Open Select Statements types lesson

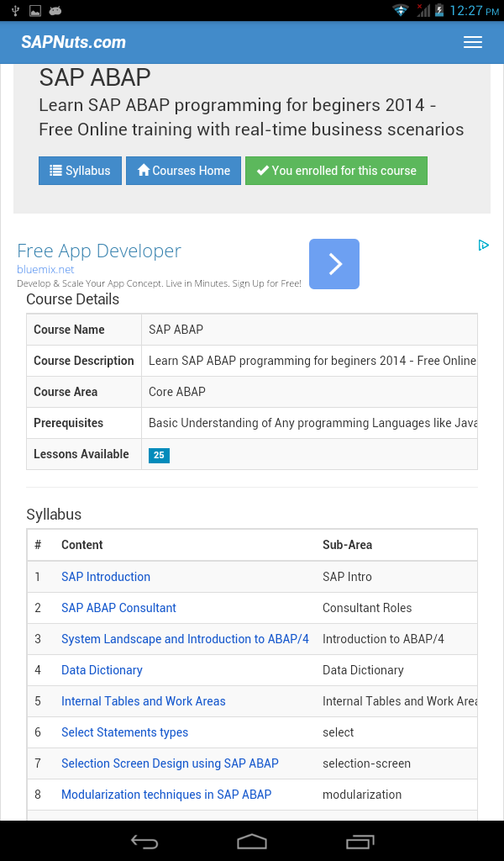click(124, 732)
